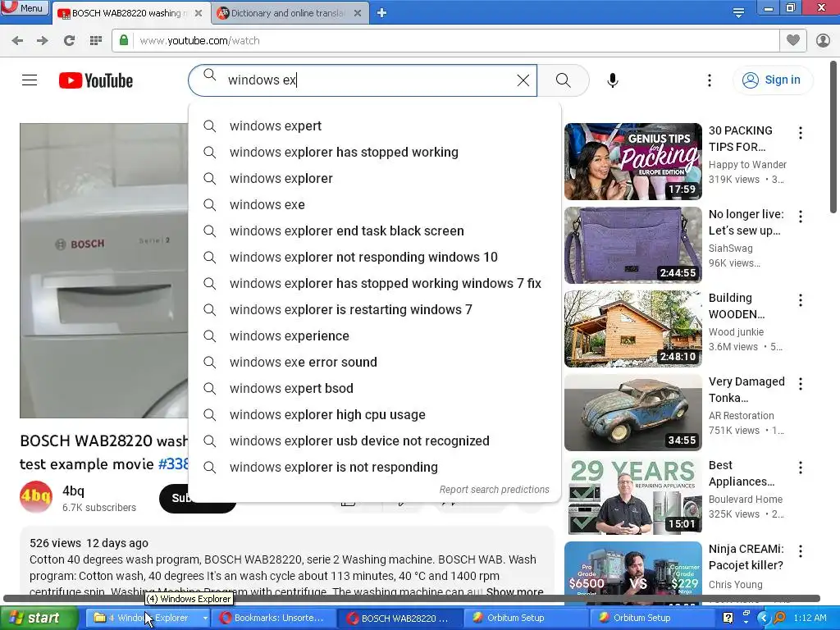Choose 'windows explorer end task black screen'
Viewport: 840px width, 630px height.
(374, 231)
